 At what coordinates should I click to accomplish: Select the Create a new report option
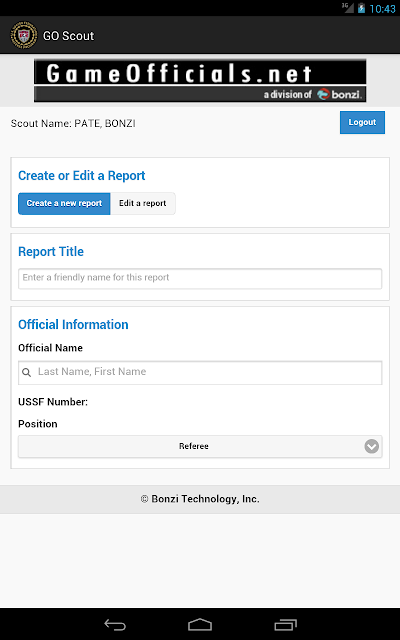[64, 203]
